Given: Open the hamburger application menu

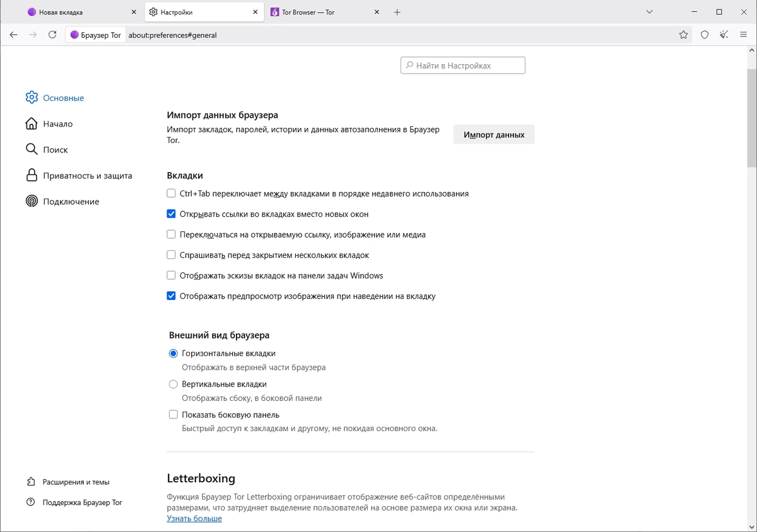Looking at the screenshot, I should (744, 35).
